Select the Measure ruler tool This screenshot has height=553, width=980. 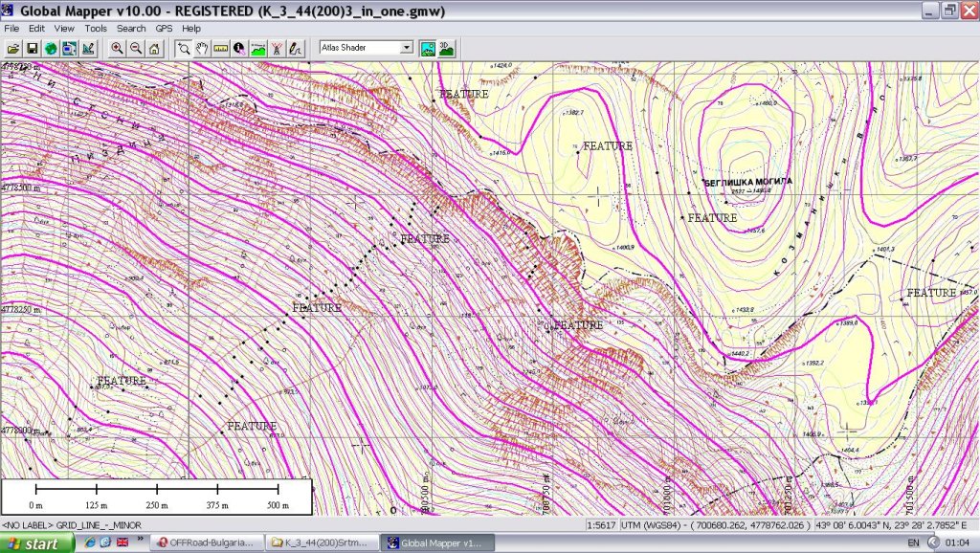coord(220,48)
